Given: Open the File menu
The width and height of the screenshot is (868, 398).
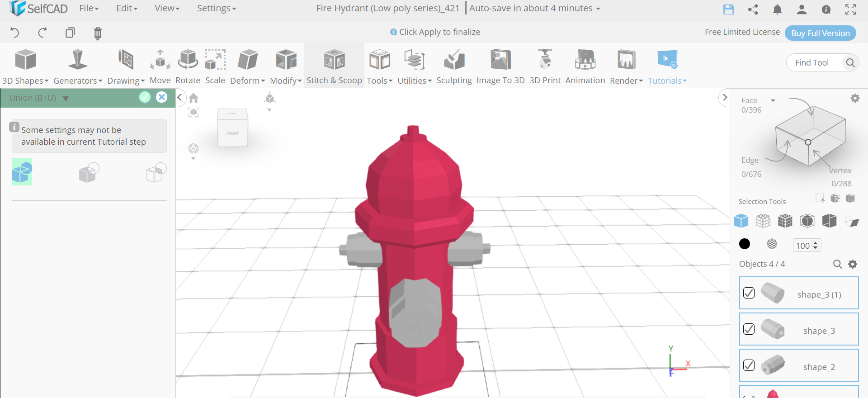Looking at the screenshot, I should point(89,8).
